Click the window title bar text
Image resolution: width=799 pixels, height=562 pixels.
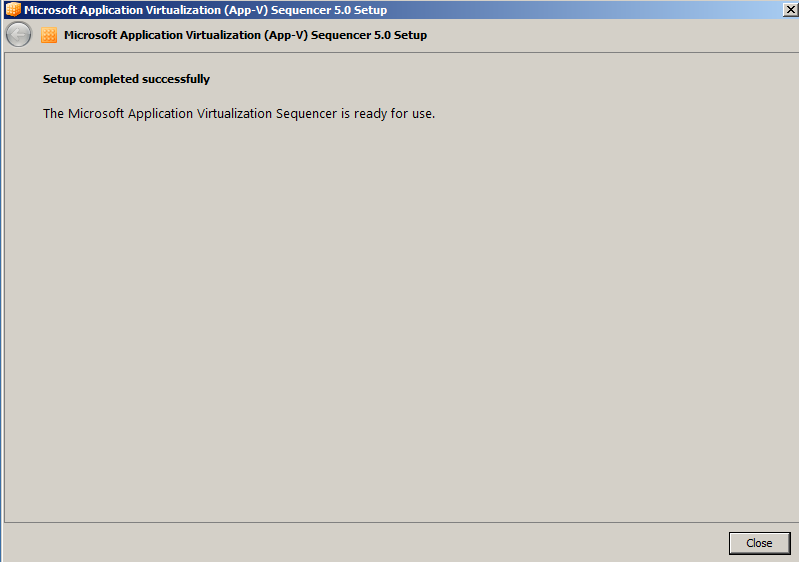(x=206, y=10)
